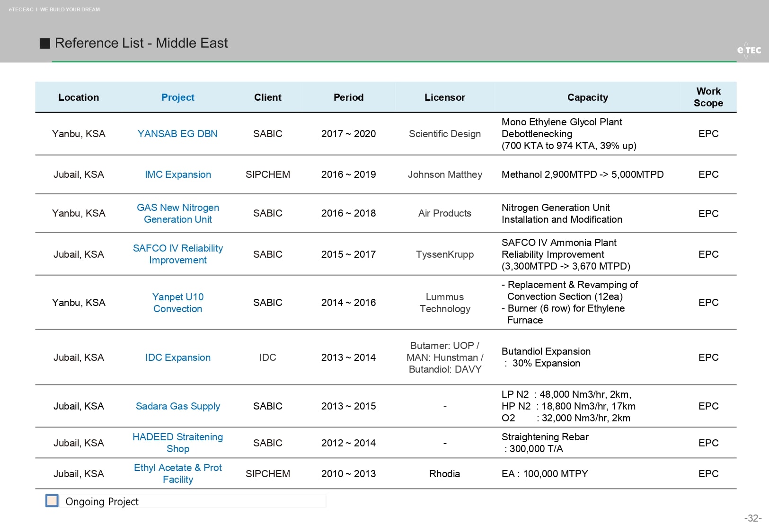Viewport: 769px width, 532px height.
Task: Click the 'SAFCO IV Ammonia Plant' capacity cell
Action: [x=566, y=254]
